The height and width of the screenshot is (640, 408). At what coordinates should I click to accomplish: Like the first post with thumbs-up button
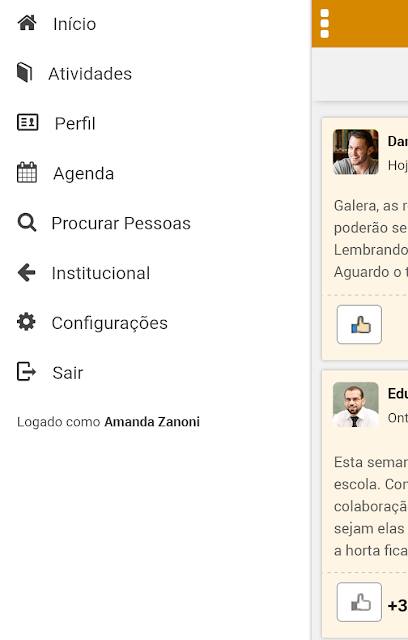click(x=359, y=324)
